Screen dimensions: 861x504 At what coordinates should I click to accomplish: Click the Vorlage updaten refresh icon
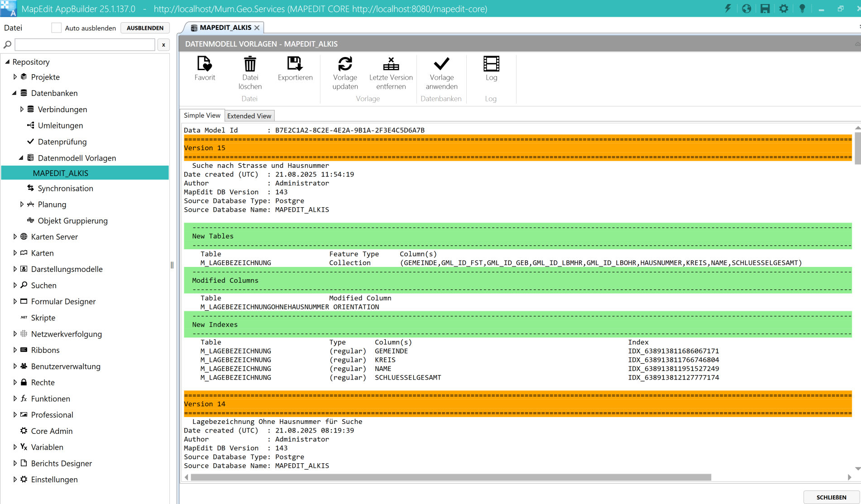[x=345, y=64]
